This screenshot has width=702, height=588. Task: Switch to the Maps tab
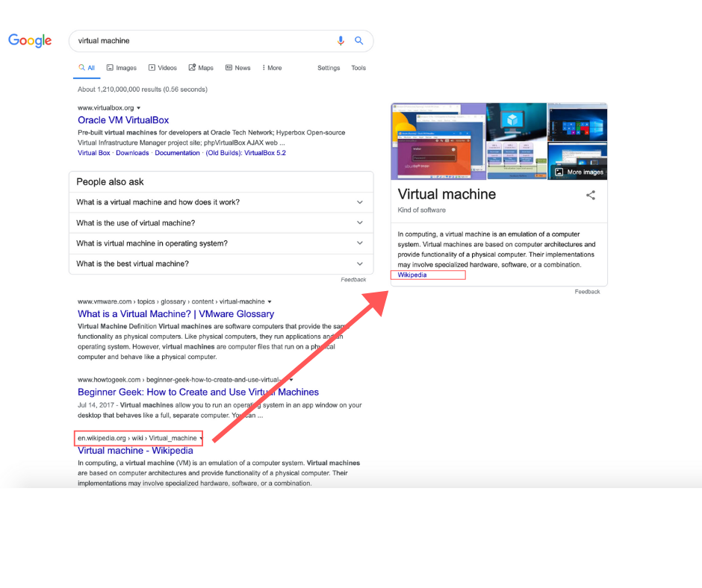(201, 68)
